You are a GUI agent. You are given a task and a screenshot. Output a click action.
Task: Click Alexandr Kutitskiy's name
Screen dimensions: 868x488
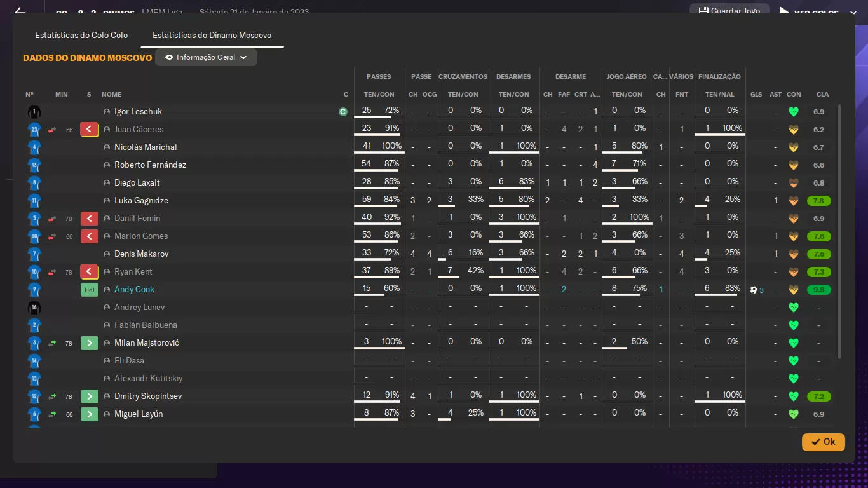click(x=148, y=379)
